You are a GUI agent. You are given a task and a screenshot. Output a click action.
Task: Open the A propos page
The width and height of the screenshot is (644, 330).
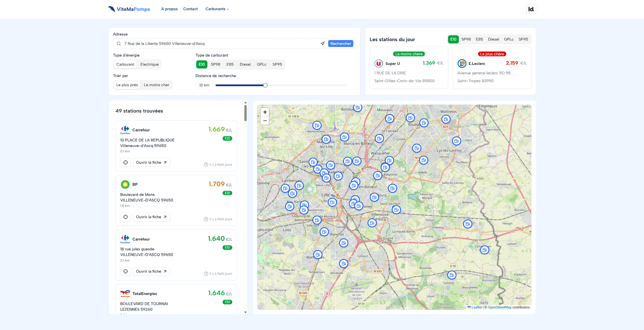(169, 9)
